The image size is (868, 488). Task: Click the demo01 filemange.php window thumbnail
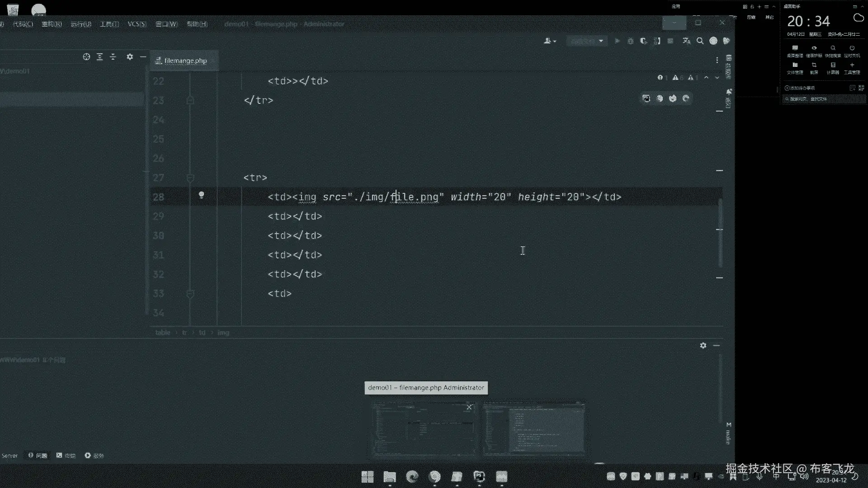[424, 428]
